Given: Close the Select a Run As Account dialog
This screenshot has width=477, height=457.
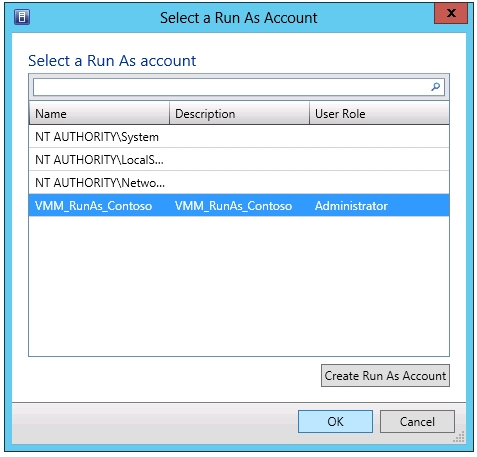Looking at the screenshot, I should click(451, 13).
